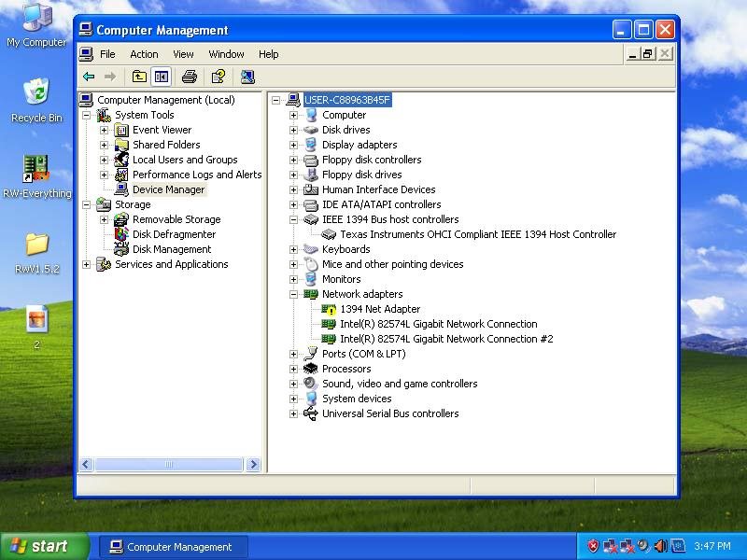Click the Event Viewer icon

point(121,130)
